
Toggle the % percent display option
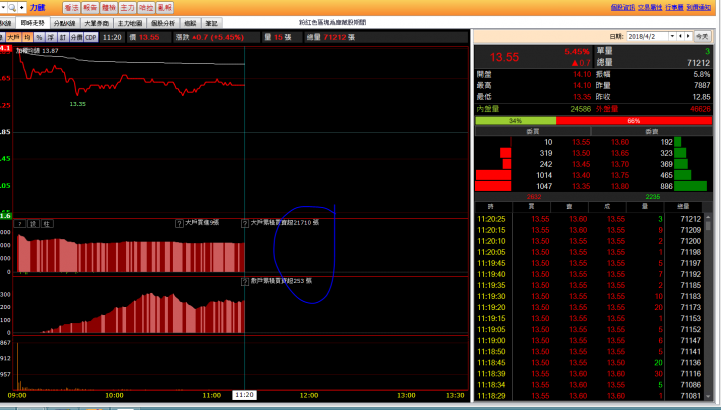point(39,37)
